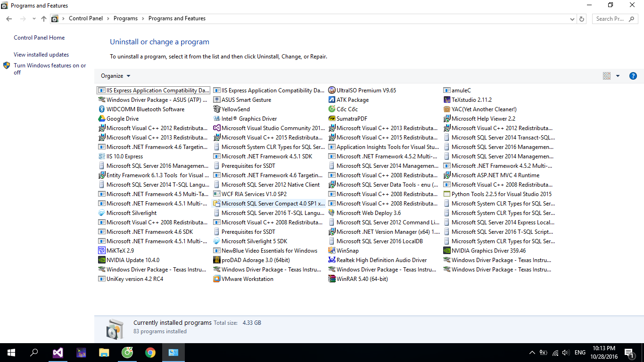Select Microsoft SQL Server 2012 Native Client
This screenshot has width=644, height=362.
coord(266,185)
